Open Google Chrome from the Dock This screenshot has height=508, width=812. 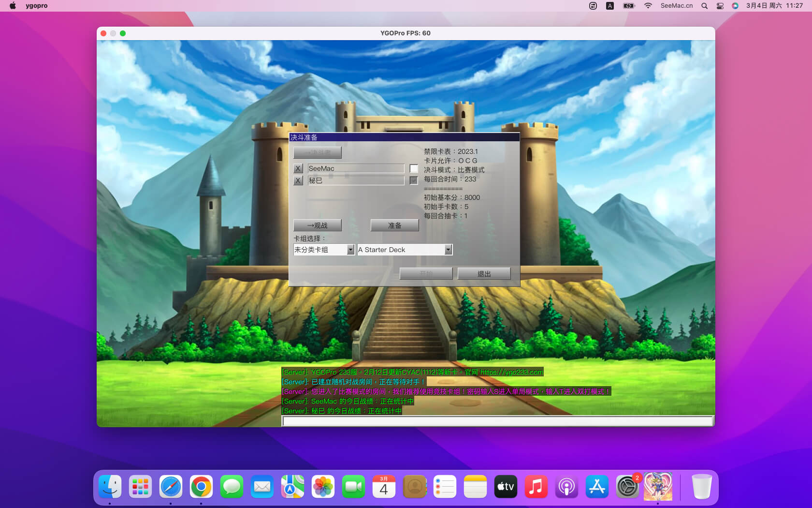tap(201, 487)
